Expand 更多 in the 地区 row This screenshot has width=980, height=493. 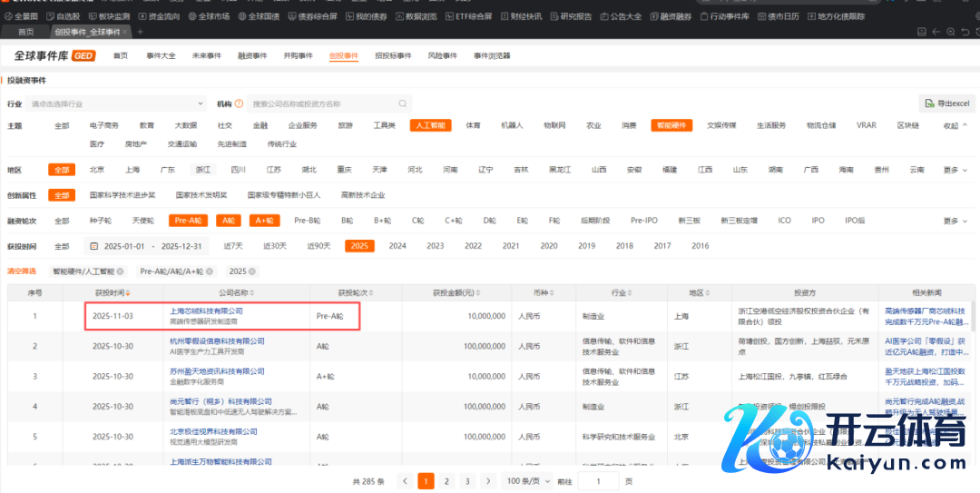[x=950, y=170]
